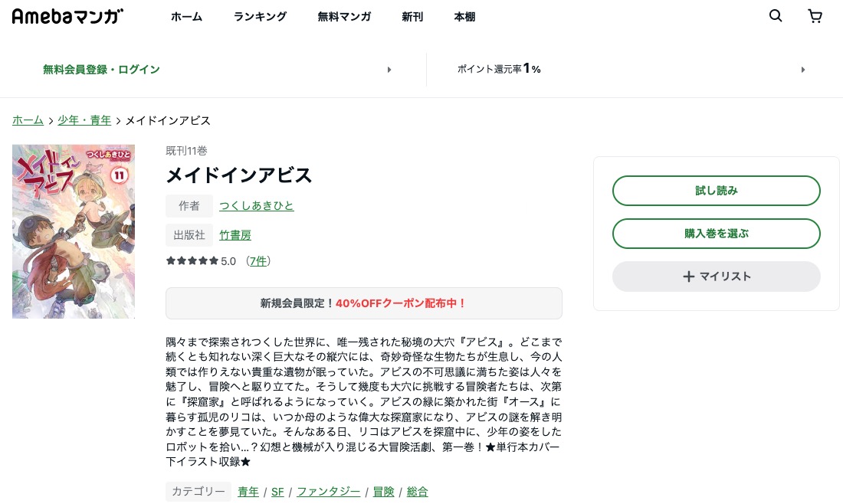Open the 7件 reviews link
The width and height of the screenshot is (843, 504).
click(x=258, y=260)
